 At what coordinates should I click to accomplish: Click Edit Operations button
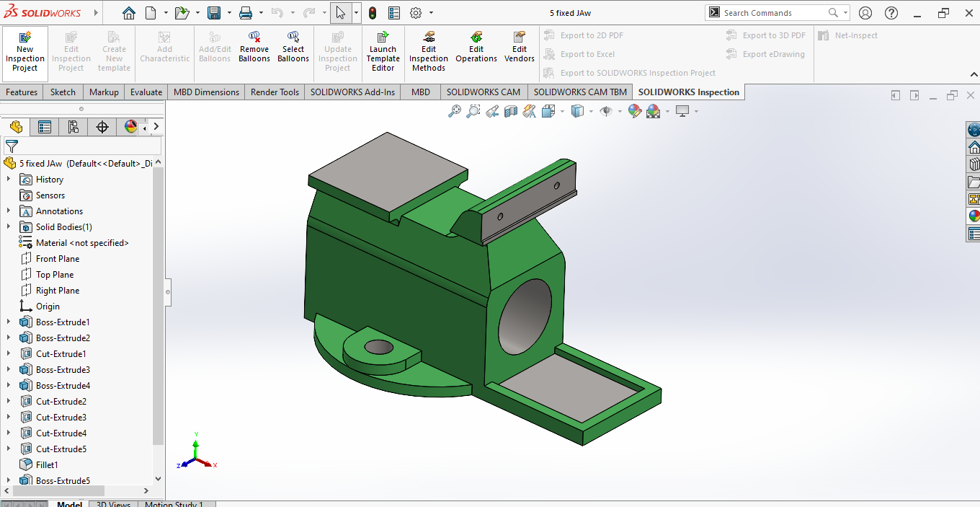(x=476, y=48)
